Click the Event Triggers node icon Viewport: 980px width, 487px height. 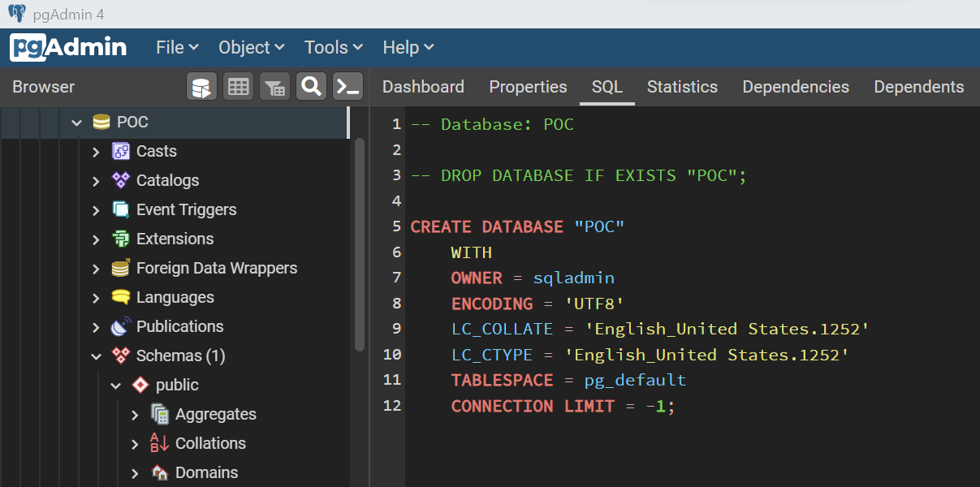click(x=121, y=209)
